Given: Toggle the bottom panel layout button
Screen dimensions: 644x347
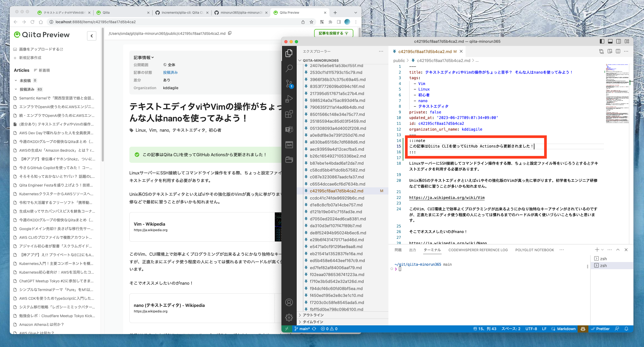Looking at the screenshot, I should tap(610, 41).
